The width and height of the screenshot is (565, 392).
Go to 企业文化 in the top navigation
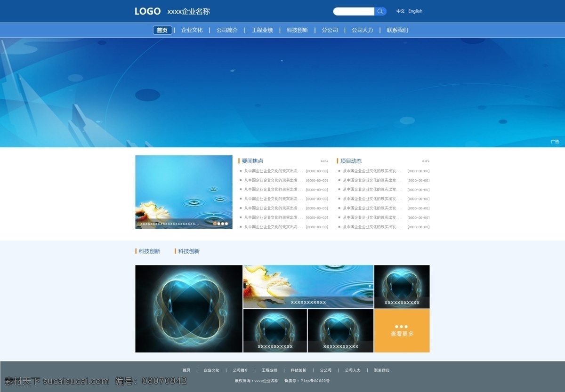(x=192, y=30)
